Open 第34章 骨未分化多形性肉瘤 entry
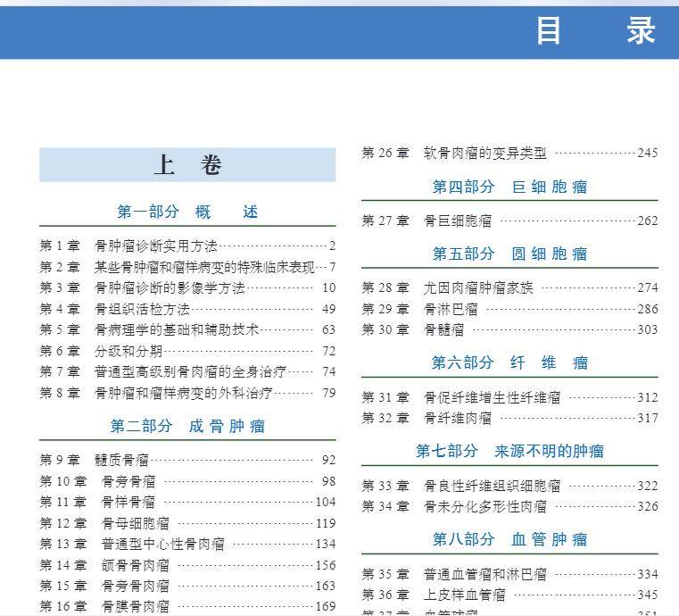Image resolution: width=679 pixels, height=616 pixels. pyautogui.click(x=509, y=506)
